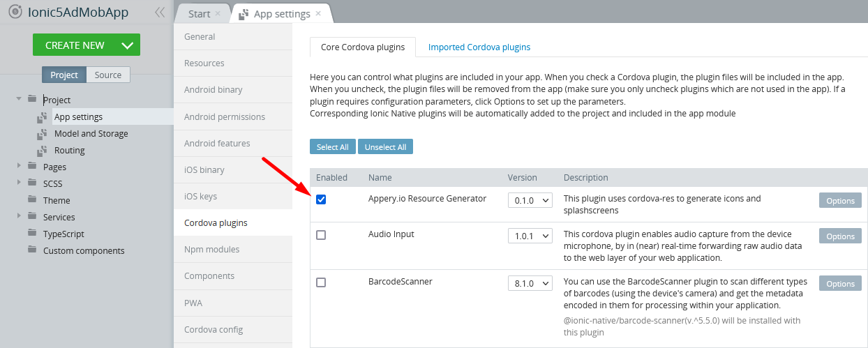Screen dimensions: 868x348
Task: Click the Select All button
Action: click(x=332, y=147)
